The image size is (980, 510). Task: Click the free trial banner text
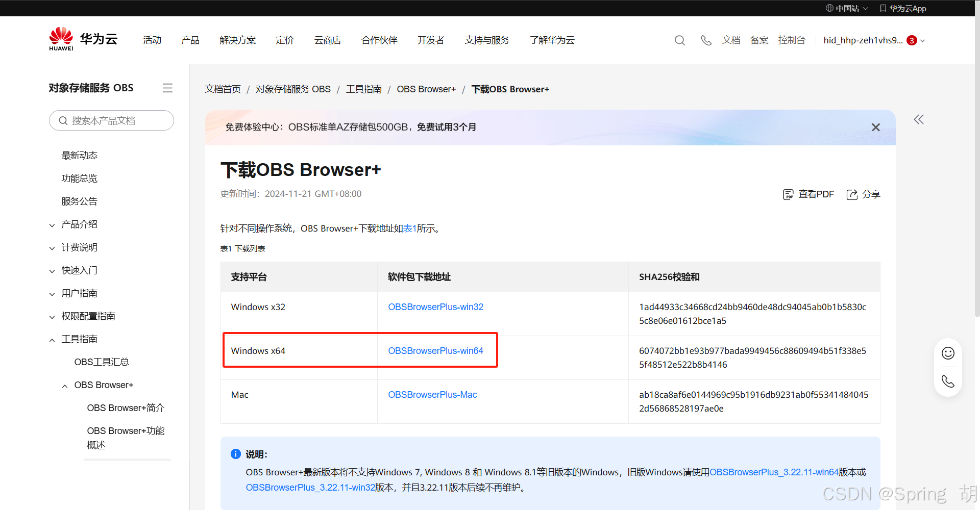click(x=351, y=127)
